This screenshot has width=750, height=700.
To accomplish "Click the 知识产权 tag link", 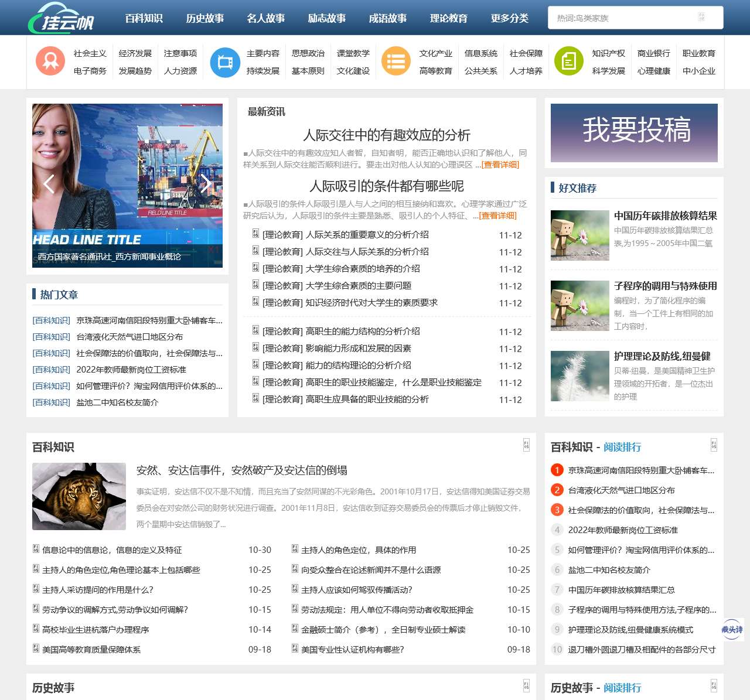I will (609, 53).
